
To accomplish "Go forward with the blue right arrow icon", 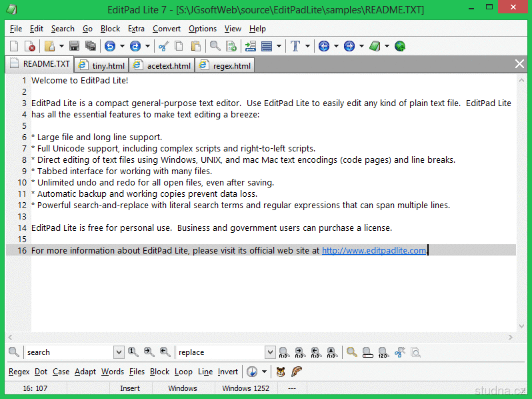I will (349, 46).
